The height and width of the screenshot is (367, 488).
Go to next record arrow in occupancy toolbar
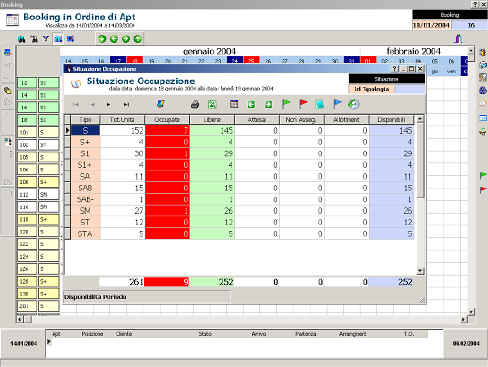[109, 105]
